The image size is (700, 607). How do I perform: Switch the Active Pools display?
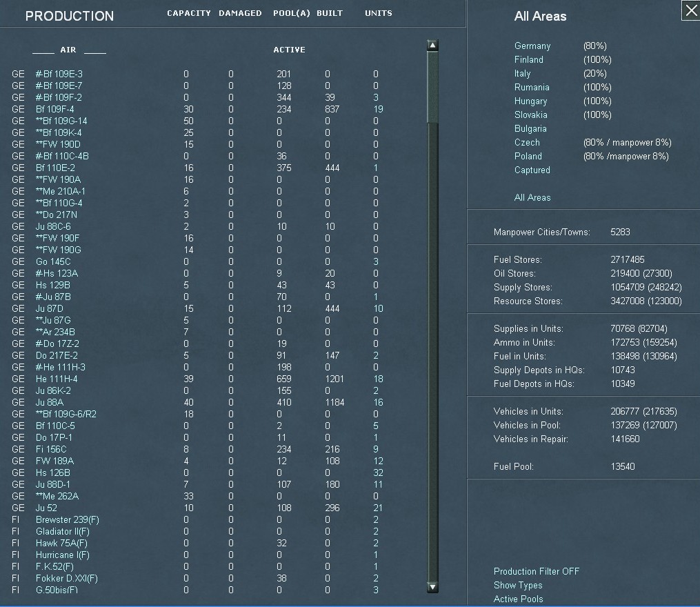pos(518,599)
